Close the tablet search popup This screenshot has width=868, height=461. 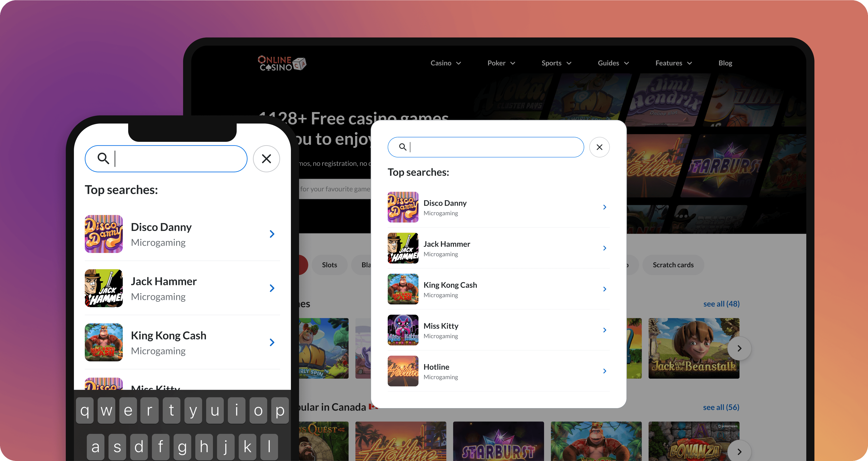(599, 147)
